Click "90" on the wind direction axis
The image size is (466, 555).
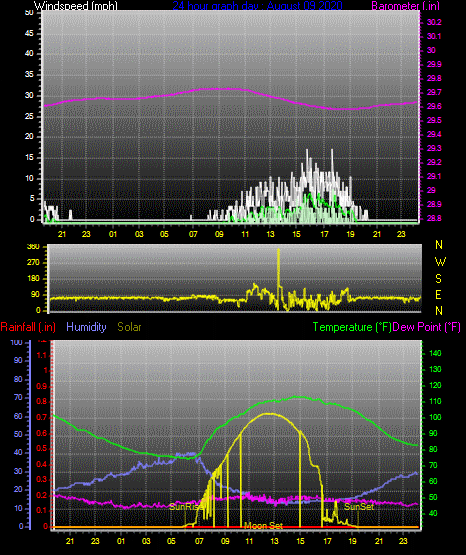click(36, 295)
